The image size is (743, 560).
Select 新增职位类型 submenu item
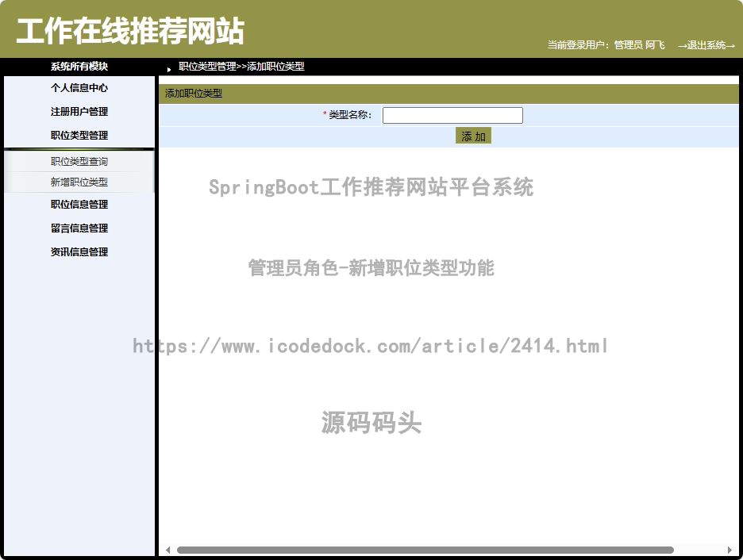coord(79,182)
